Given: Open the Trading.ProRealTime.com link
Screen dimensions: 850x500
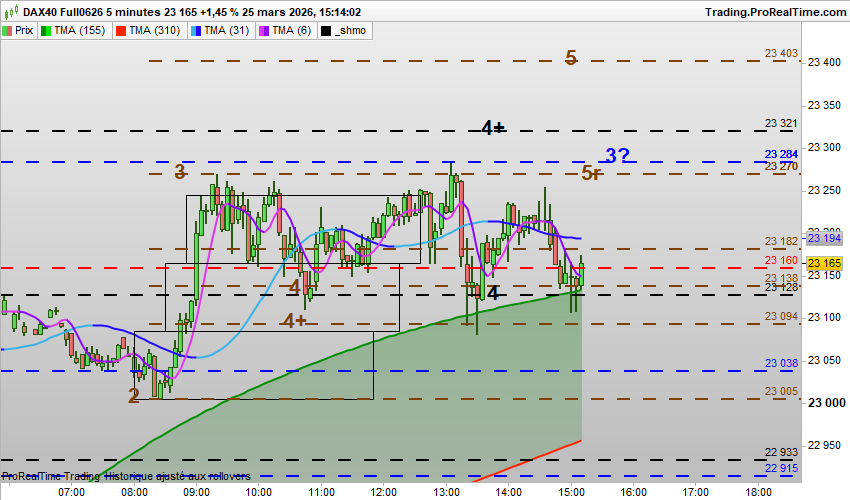Looking at the screenshot, I should pyautogui.click(x=775, y=12).
